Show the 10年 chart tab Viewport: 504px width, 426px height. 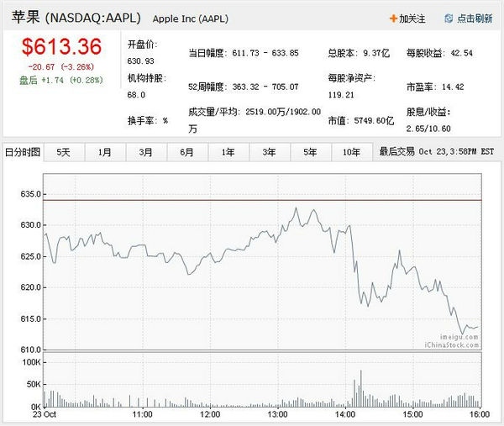(352, 152)
